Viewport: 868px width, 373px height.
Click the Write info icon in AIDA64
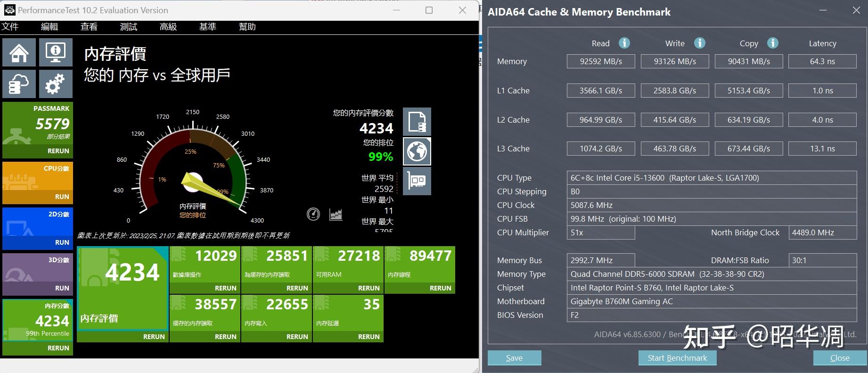point(700,43)
